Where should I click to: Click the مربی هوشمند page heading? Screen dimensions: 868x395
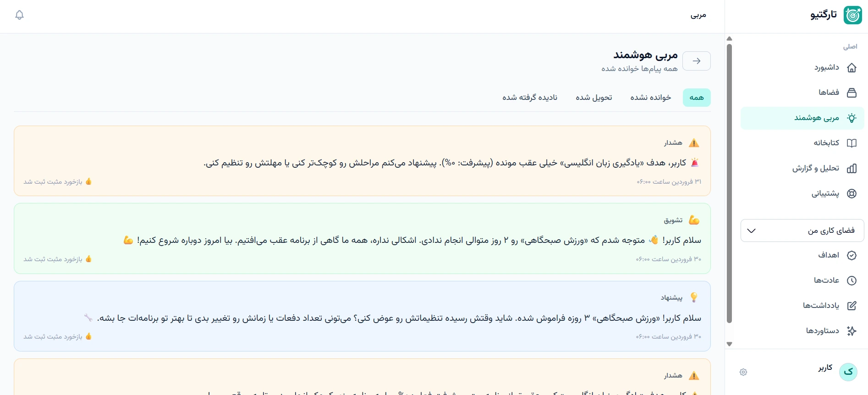point(645,55)
